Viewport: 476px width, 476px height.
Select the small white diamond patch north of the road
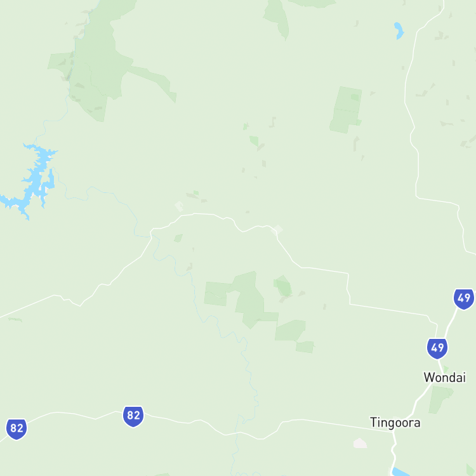coord(179,206)
